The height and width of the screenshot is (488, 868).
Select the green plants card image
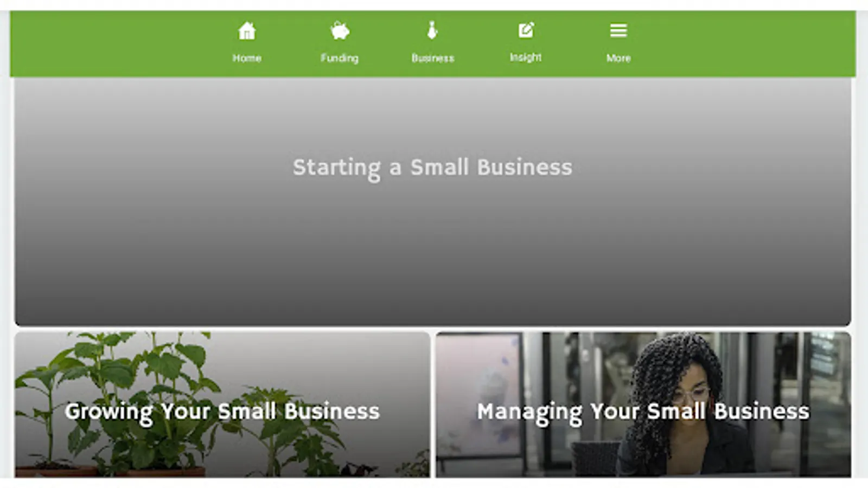pos(222,404)
